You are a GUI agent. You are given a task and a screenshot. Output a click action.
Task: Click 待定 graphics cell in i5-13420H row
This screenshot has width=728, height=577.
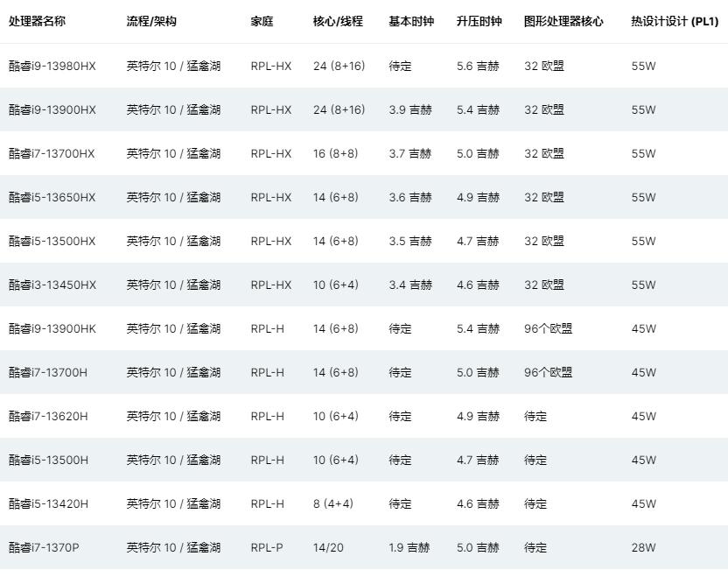point(535,504)
